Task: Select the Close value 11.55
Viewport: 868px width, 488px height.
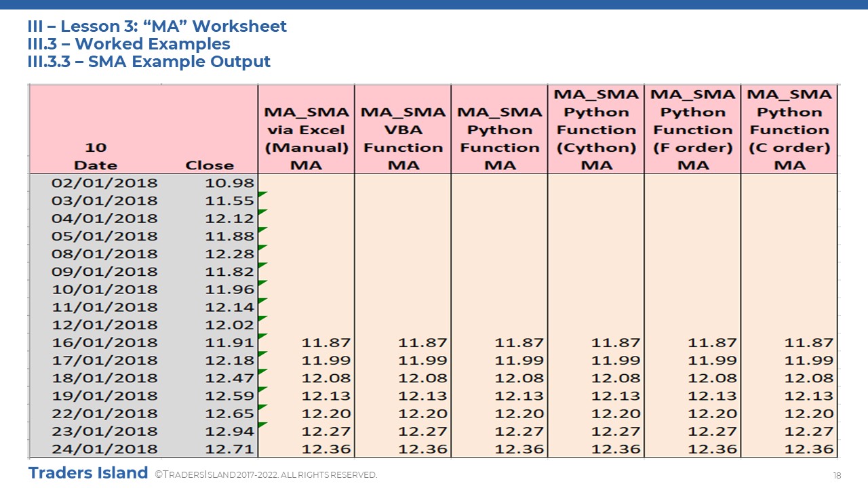Action: point(230,201)
